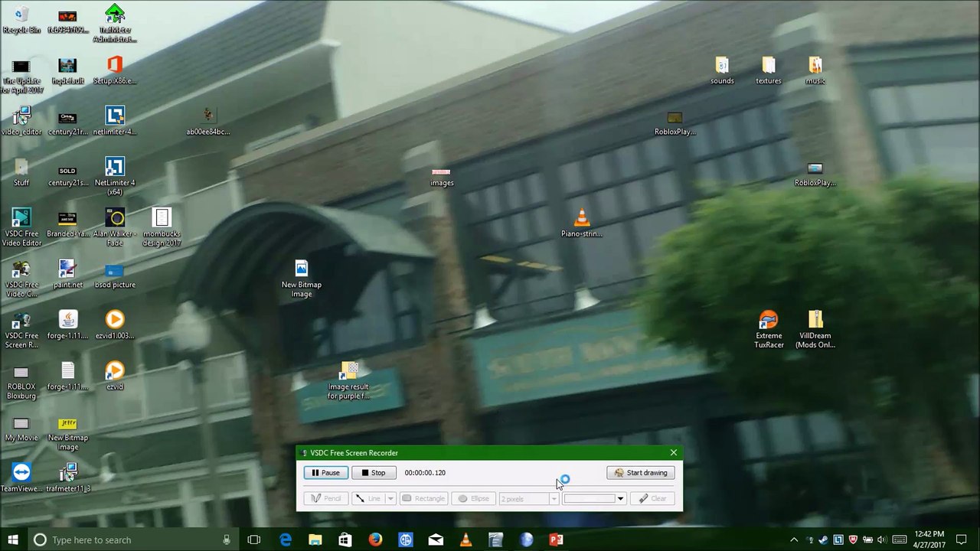Select the New Bitmap Image near center
The width and height of the screenshot is (980, 551).
302,279
